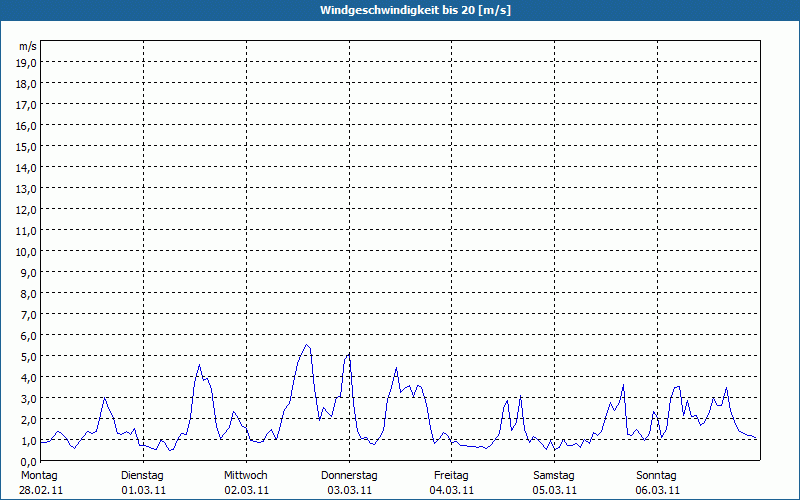The height and width of the screenshot is (500, 800).
Task: Click the 'Mittwoch' day label
Action: 245,476
